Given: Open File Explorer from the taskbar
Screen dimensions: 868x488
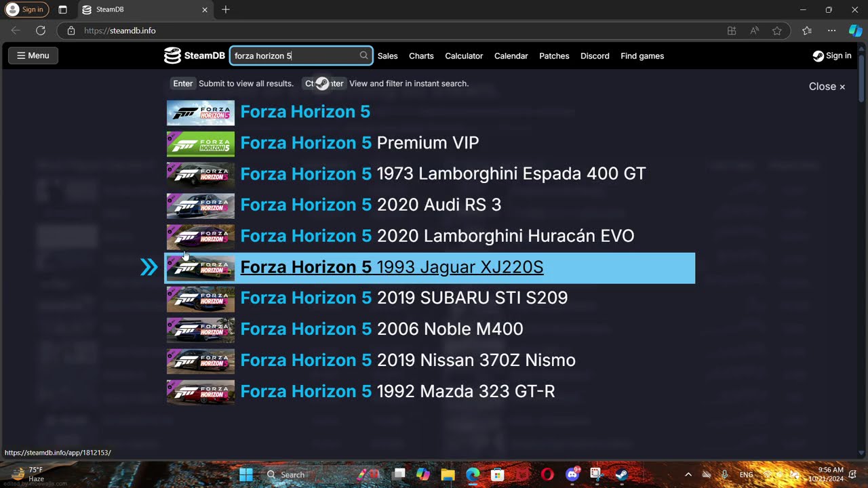Looking at the screenshot, I should tap(448, 474).
